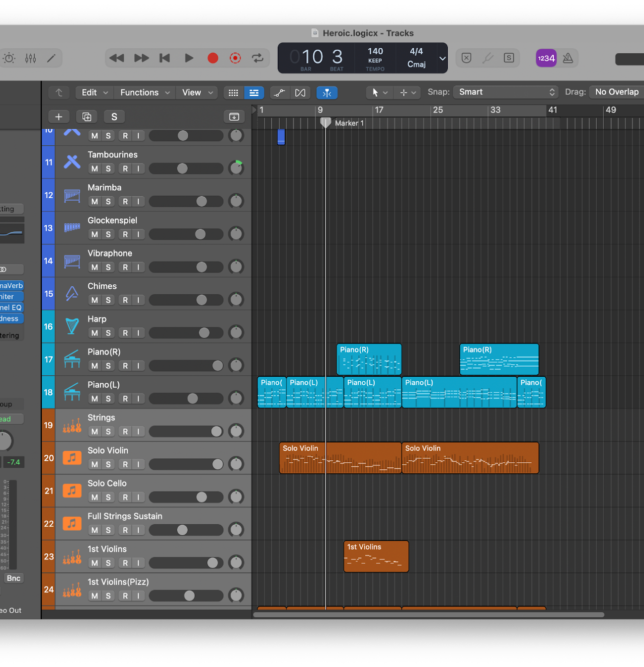
Task: Toggle the purple Count-in 1234 button
Action: (x=546, y=58)
